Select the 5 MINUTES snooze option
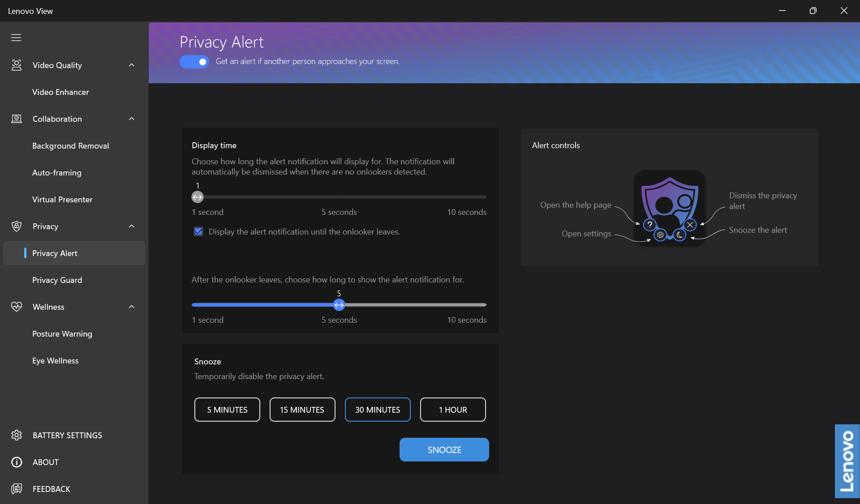The width and height of the screenshot is (860, 504). tap(227, 410)
